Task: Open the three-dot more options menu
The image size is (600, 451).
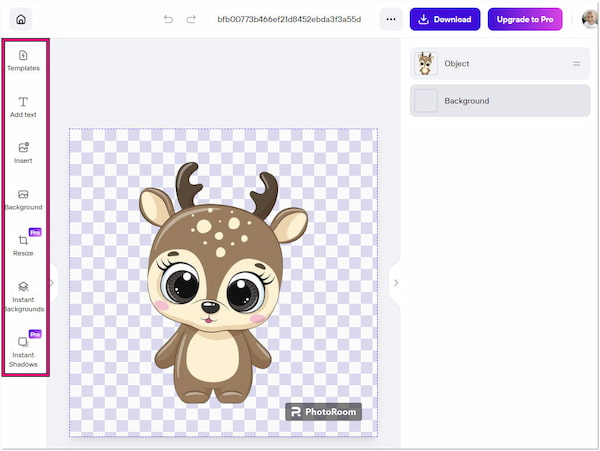Action: 391,19
